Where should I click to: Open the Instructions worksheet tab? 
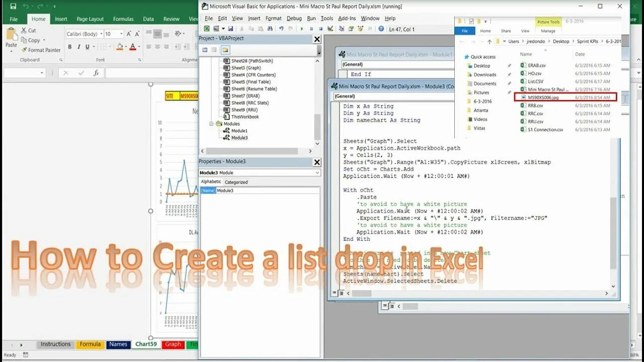coord(55,344)
